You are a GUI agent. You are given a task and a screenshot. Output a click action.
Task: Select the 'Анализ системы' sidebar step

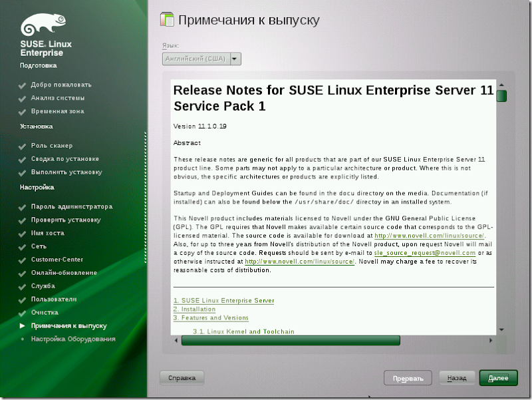pyautogui.click(x=58, y=98)
